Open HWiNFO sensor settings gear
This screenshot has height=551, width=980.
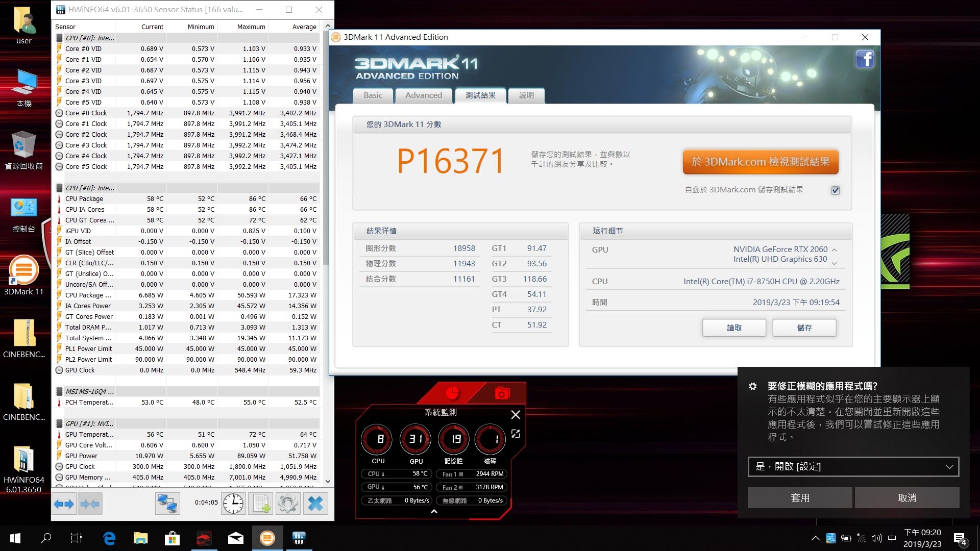(288, 504)
